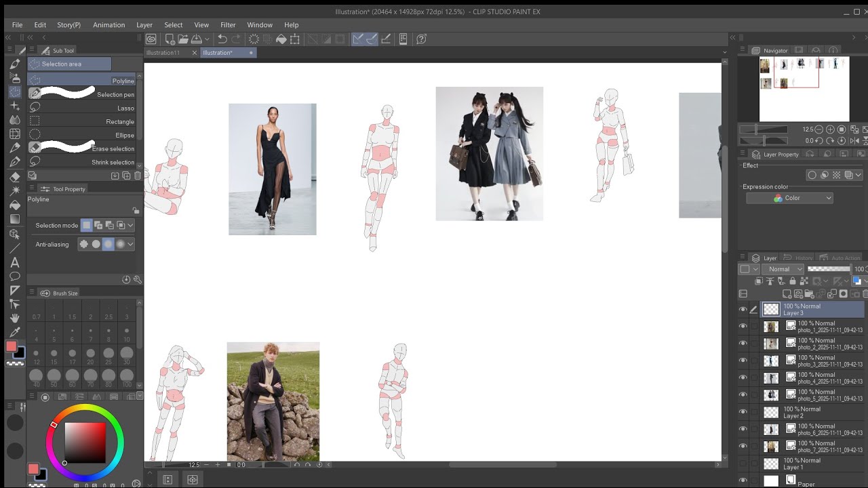Zoom out in the Navigator panel
The width and height of the screenshot is (868, 488).
click(818, 129)
